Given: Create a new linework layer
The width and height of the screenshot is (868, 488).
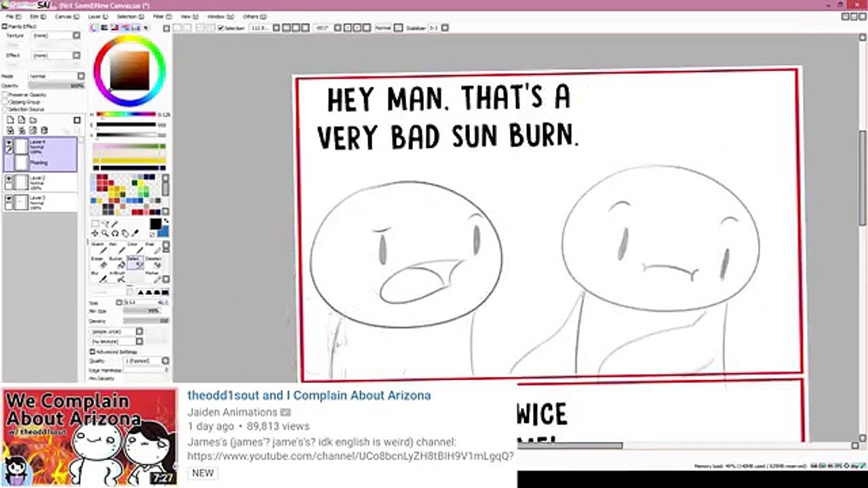Looking at the screenshot, I should point(21,120).
